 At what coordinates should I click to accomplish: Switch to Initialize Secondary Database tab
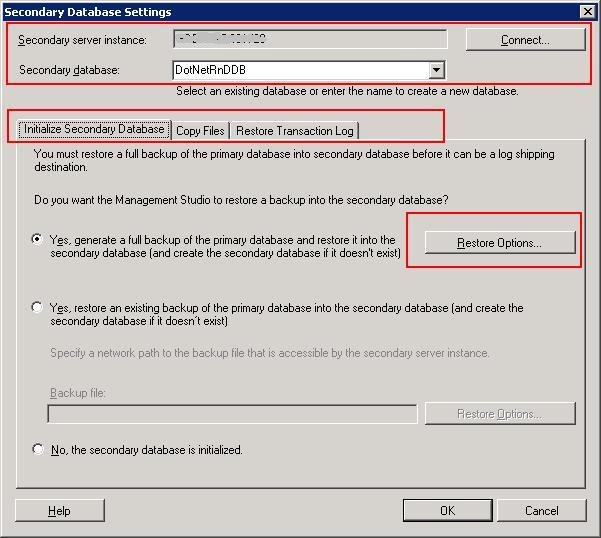pyautogui.click(x=94, y=130)
